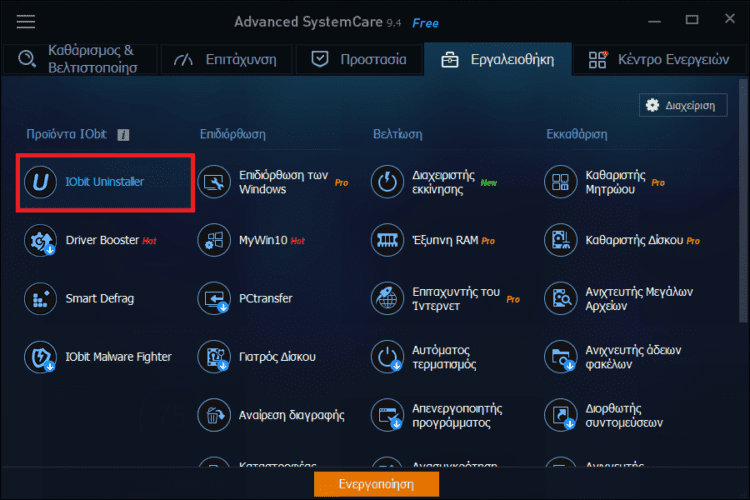Open PCtransfer tool icon

coord(214,299)
